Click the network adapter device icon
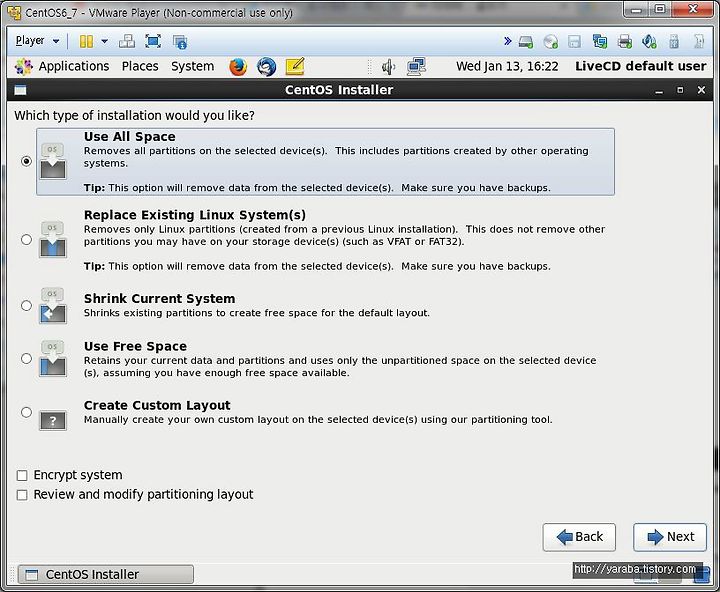Screen dimensions: 720x592 (x=600, y=42)
